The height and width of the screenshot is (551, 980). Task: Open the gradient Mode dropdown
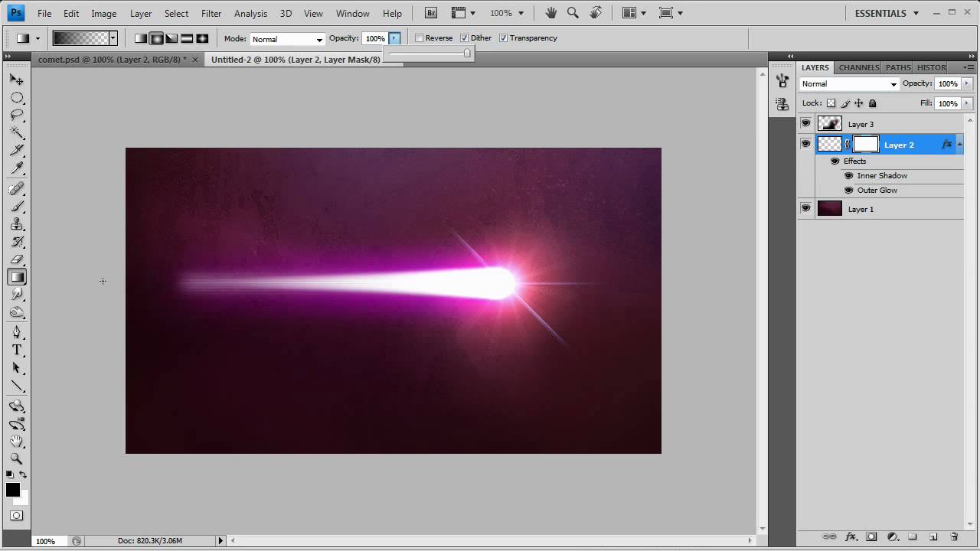288,39
